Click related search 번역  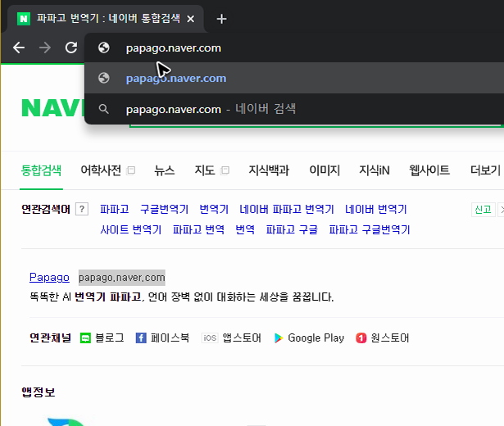pyautogui.click(x=245, y=229)
